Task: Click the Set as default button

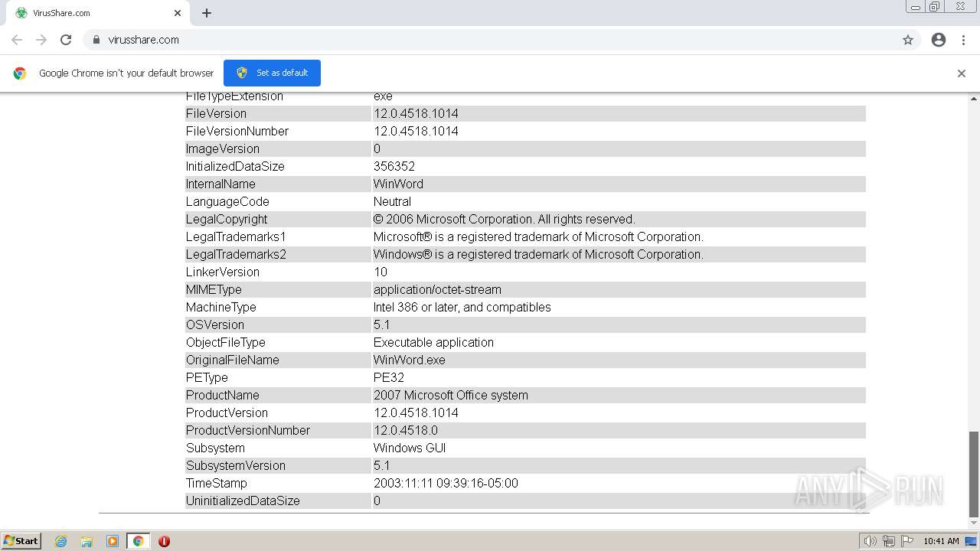Action: click(x=272, y=73)
